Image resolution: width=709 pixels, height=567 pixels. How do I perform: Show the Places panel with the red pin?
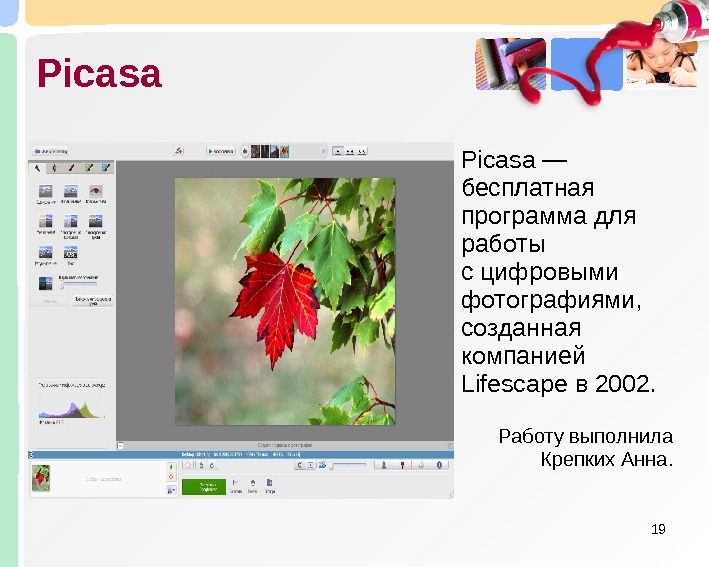[x=402, y=465]
